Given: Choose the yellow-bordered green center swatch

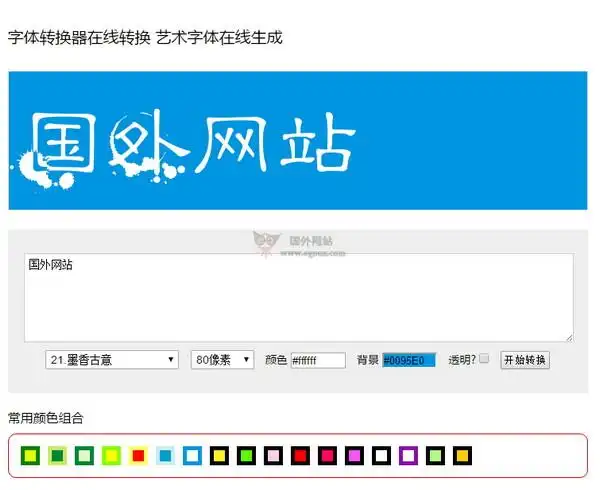Looking at the screenshot, I should pos(58,456).
